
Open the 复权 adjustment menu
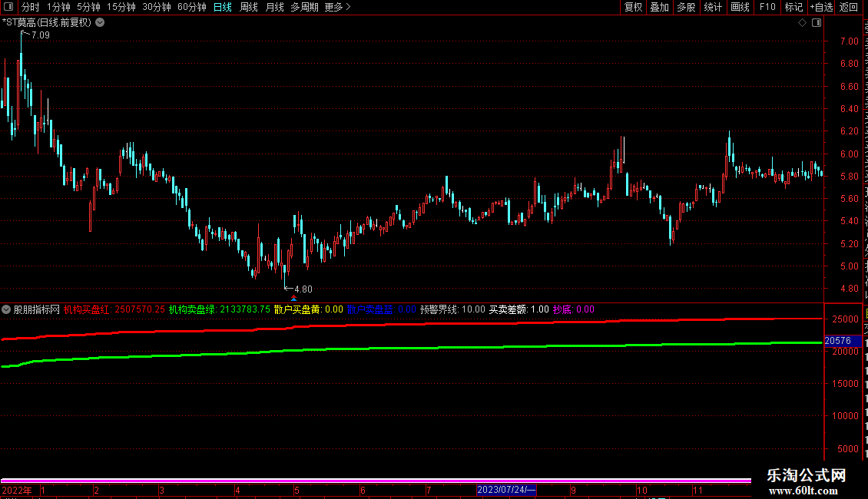pyautogui.click(x=633, y=7)
